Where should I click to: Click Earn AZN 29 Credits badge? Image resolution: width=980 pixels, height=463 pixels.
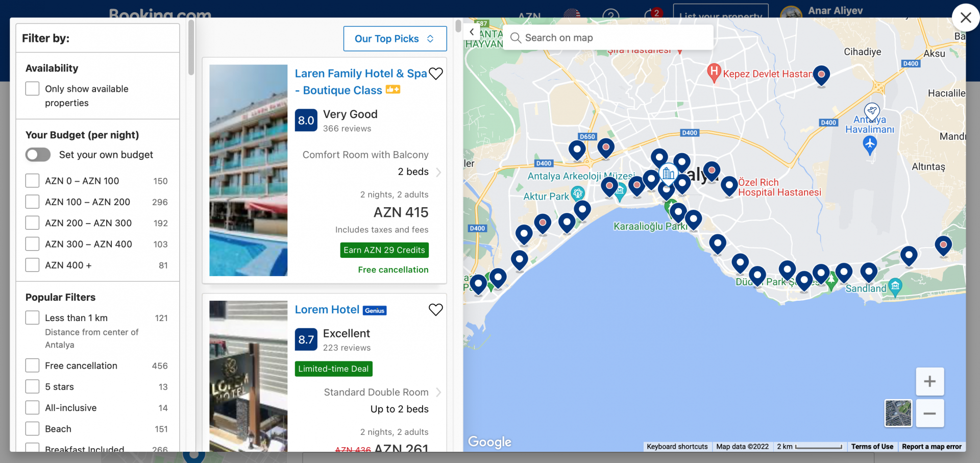pos(384,250)
